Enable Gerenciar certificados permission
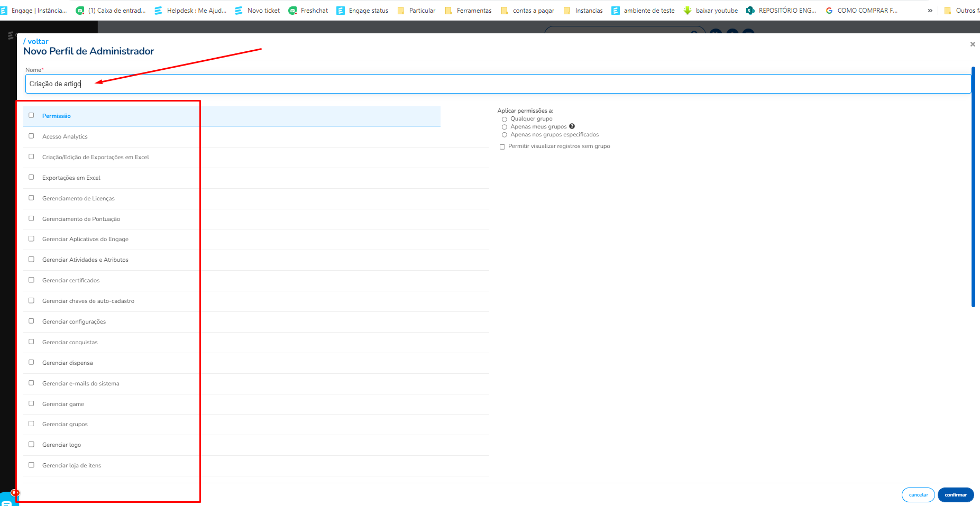Viewport: 980px width, 506px height. [x=31, y=280]
